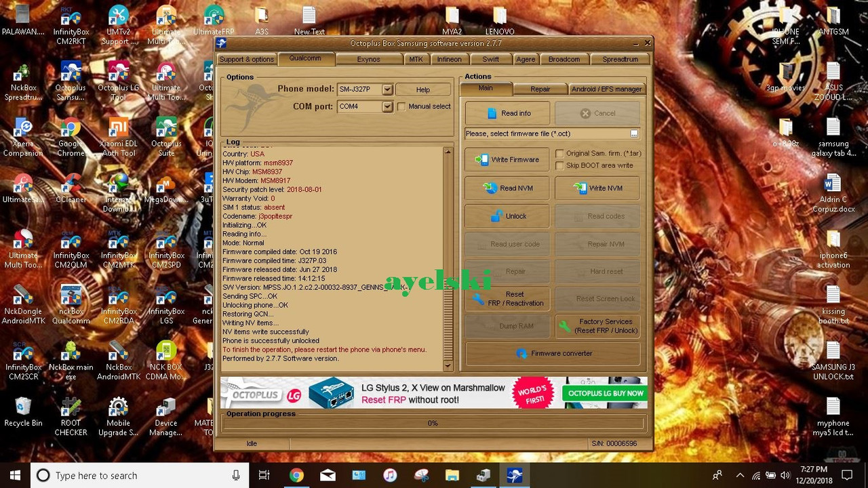Show hidden system tray icons

[x=740, y=475]
